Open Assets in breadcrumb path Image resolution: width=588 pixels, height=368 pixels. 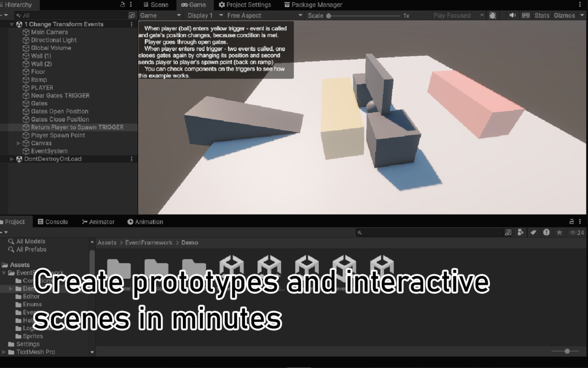pyautogui.click(x=107, y=242)
